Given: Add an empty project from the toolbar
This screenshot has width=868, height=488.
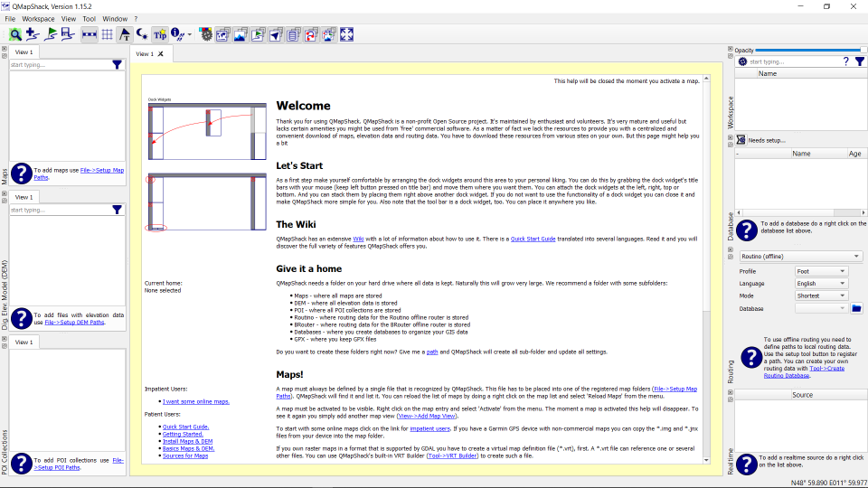Looking at the screenshot, I should (33, 35).
